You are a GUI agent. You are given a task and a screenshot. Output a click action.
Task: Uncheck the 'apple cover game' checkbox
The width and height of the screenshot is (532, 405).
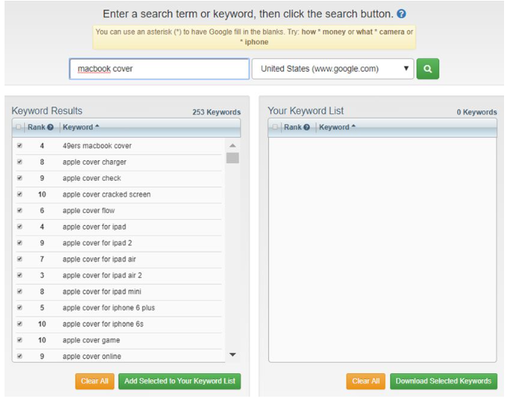pos(20,340)
